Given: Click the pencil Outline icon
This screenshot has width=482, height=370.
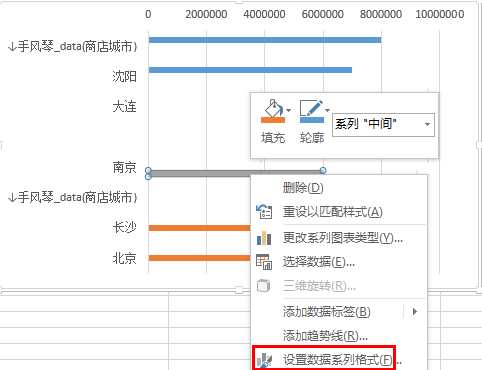Looking at the screenshot, I should 312,108.
